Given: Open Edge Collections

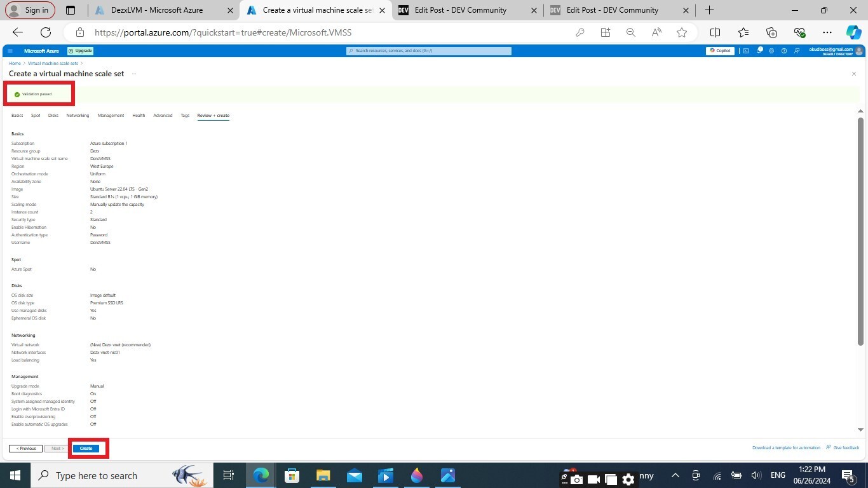Looking at the screenshot, I should [x=771, y=32].
